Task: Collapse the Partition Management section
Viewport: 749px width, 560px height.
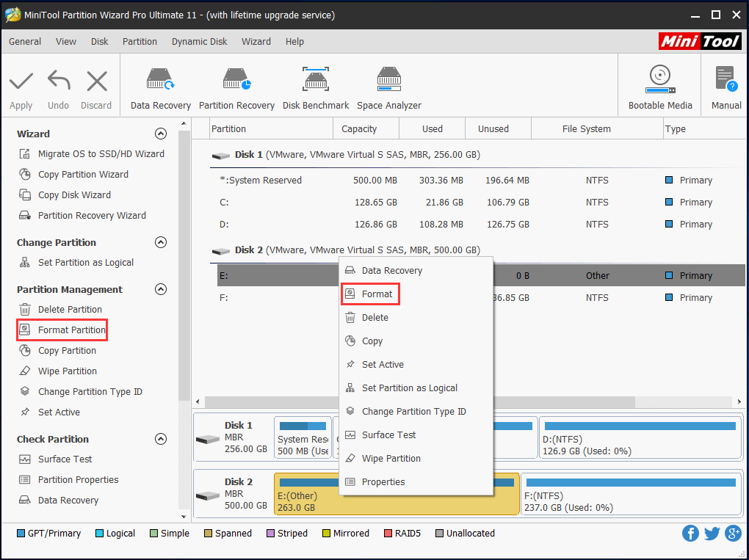Action: (x=161, y=289)
